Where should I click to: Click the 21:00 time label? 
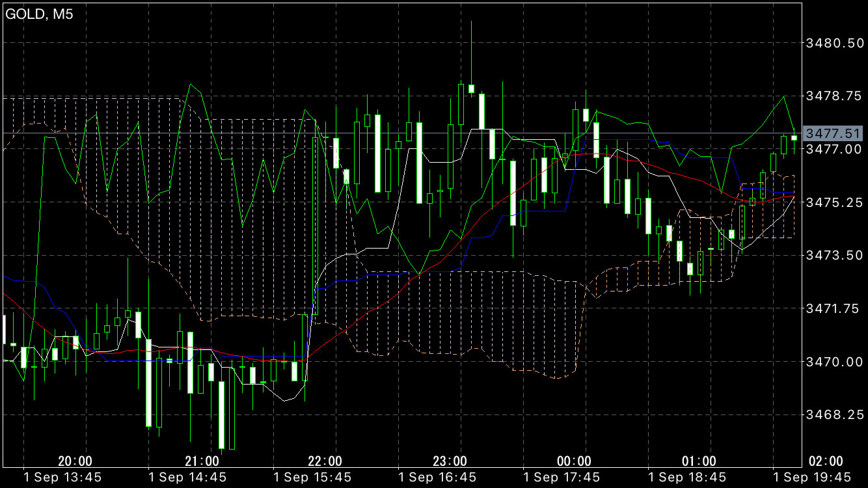(202, 461)
